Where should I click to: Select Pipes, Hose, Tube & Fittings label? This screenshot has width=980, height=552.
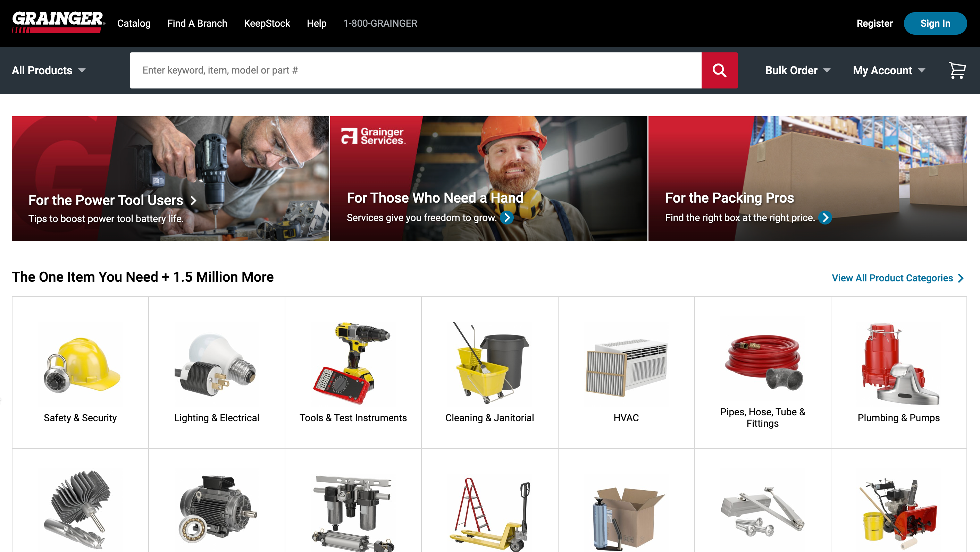click(762, 417)
